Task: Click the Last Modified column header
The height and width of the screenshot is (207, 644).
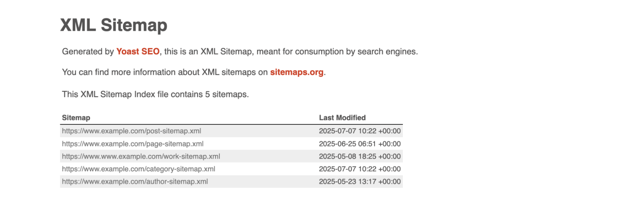Action: (x=342, y=118)
